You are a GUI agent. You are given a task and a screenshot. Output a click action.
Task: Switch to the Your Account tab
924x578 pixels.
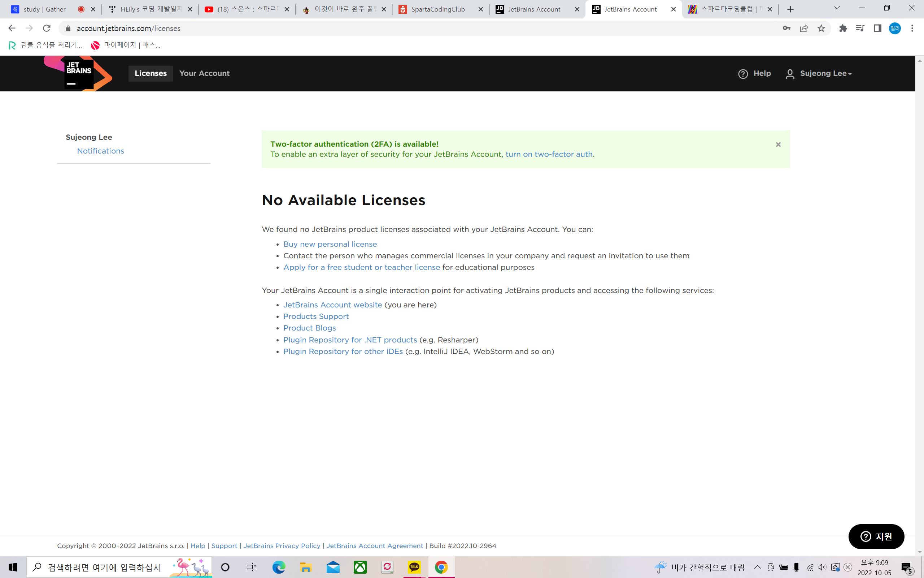(204, 73)
